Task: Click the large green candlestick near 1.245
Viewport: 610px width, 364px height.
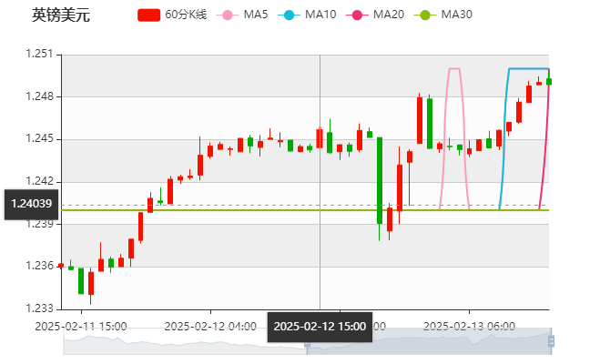Action: (380, 179)
